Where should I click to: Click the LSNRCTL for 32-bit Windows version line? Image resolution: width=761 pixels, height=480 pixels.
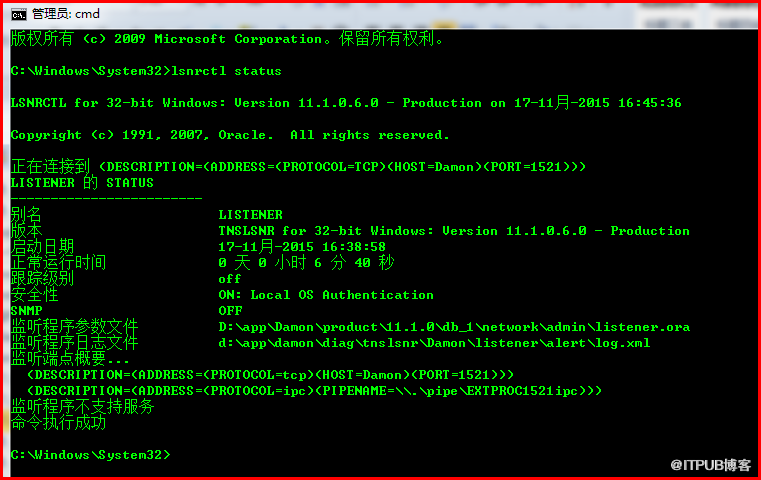pyautogui.click(x=346, y=102)
